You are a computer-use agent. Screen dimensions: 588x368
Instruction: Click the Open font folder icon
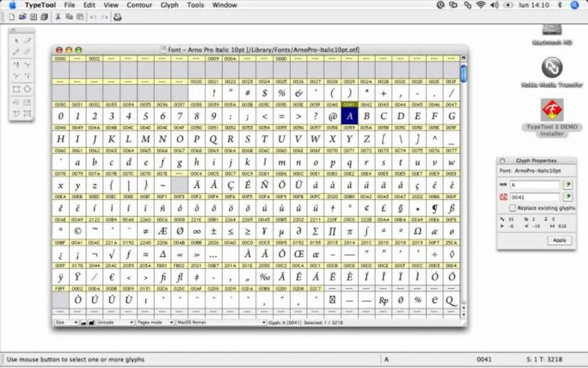[22, 17]
